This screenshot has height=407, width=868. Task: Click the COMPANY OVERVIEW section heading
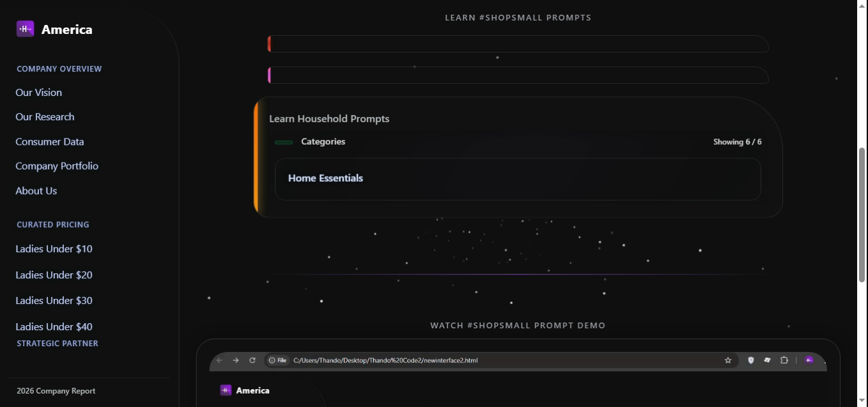click(x=59, y=68)
